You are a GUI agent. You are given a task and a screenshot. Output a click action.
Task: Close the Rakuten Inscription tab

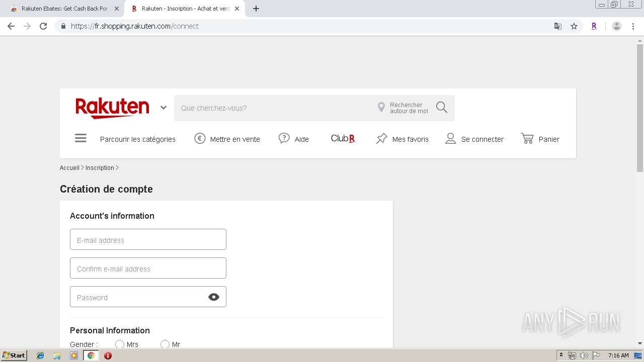[x=237, y=9]
